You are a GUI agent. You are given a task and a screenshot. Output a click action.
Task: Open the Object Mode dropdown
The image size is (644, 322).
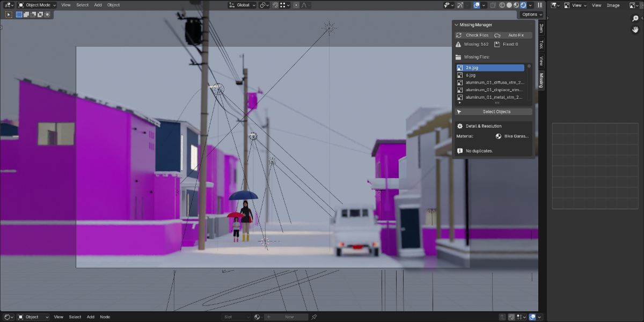[37, 5]
